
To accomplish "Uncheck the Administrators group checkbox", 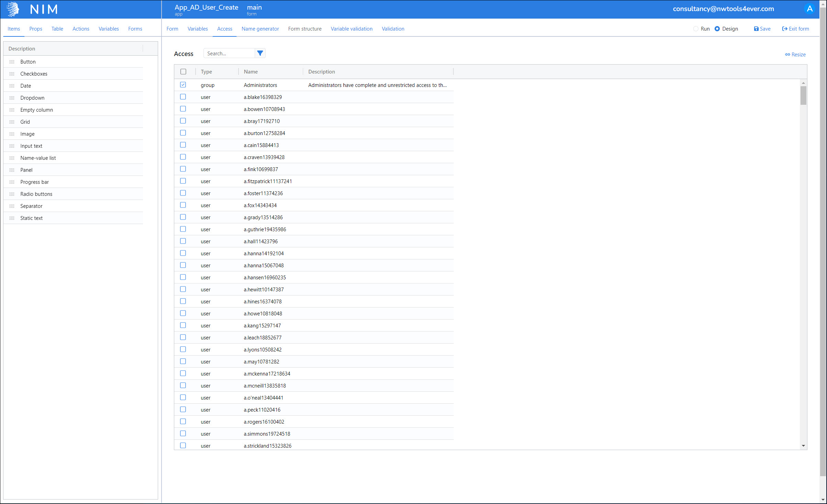I will (183, 85).
